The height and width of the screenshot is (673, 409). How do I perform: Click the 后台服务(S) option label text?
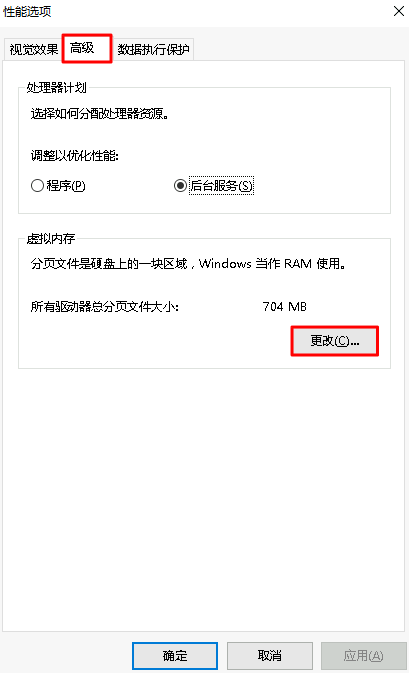point(221,186)
